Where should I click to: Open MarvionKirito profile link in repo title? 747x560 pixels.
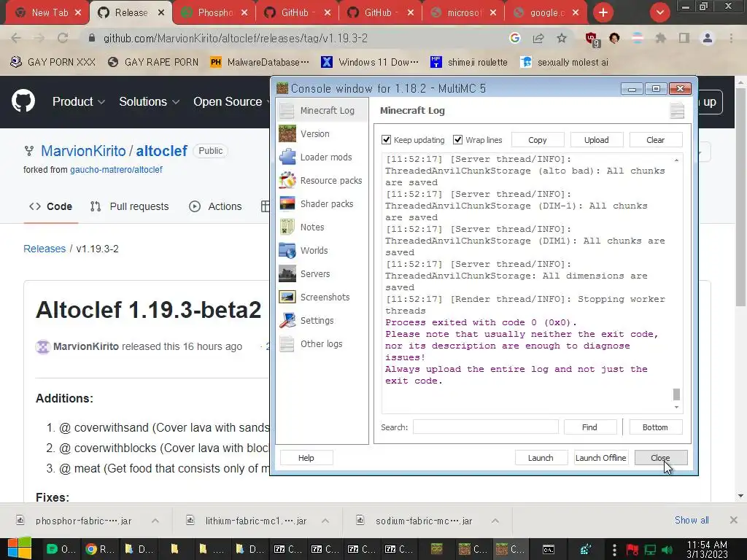[83, 151]
